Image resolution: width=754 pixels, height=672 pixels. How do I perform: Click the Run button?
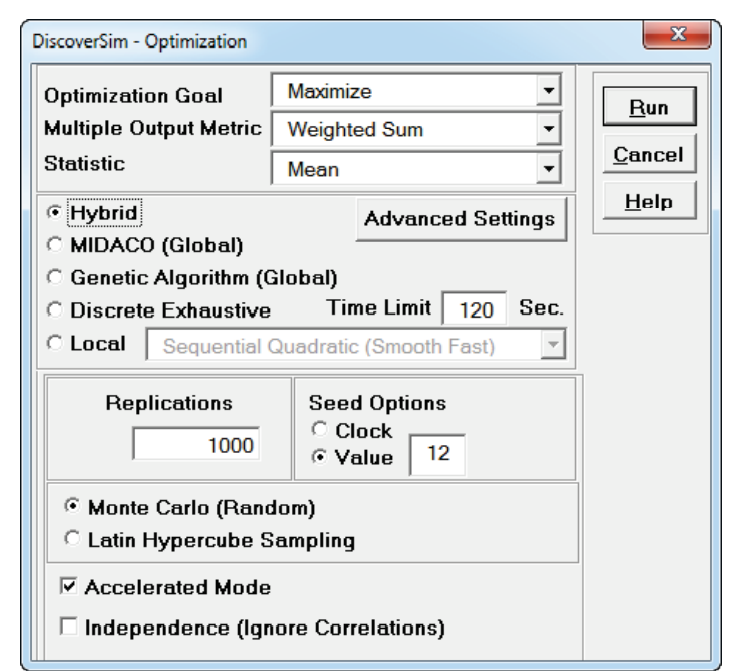(x=648, y=107)
